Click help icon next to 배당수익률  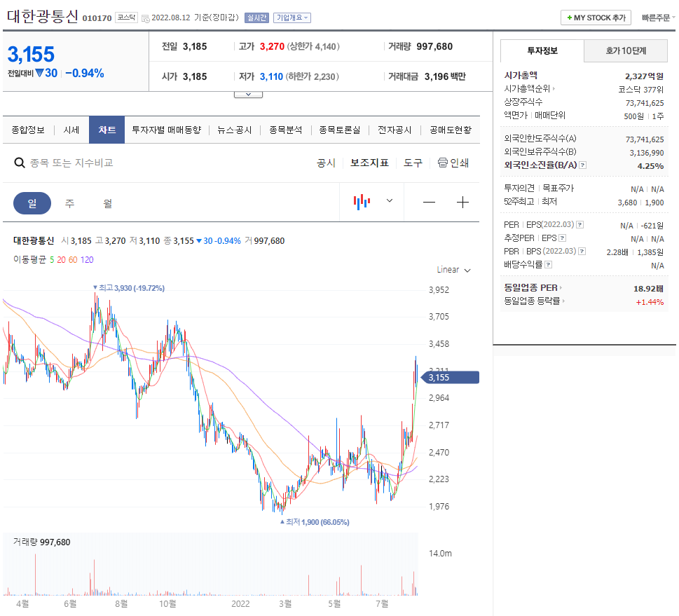548,264
